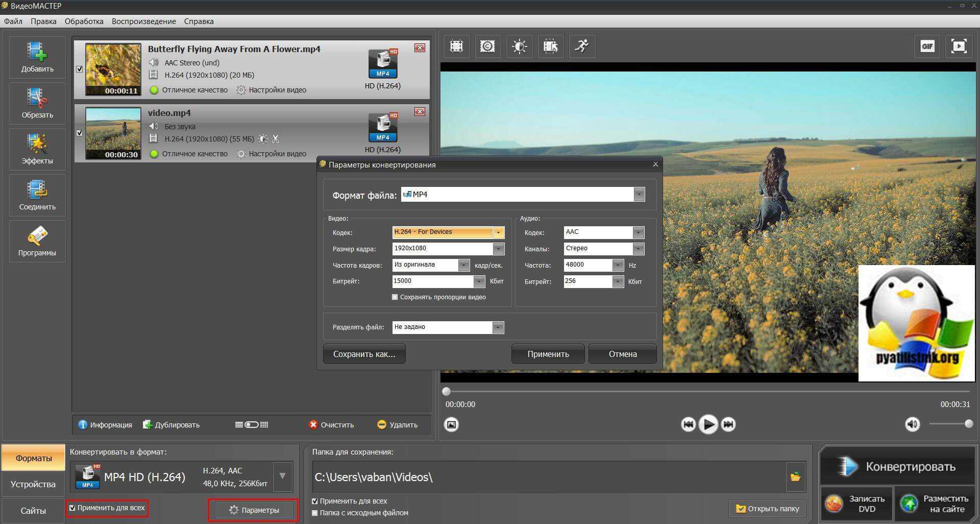Uncheck the Butterfly Flying Away video checkbox
Viewport: 980px width, 524px height.
[x=80, y=69]
